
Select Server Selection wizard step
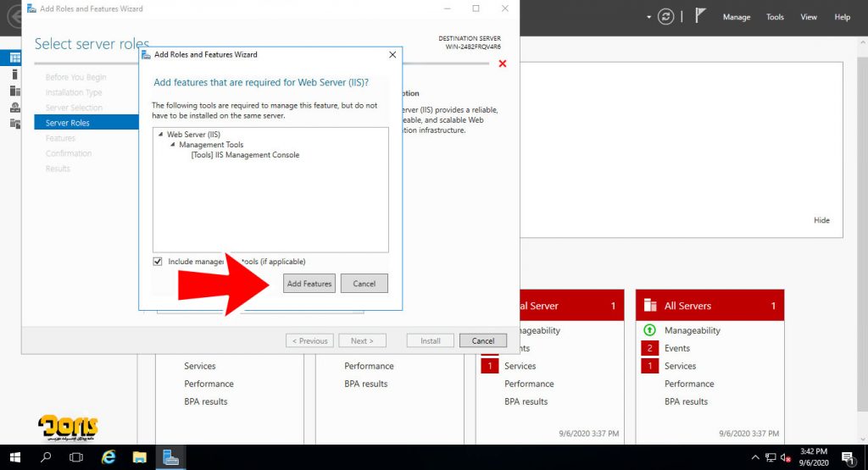(x=74, y=108)
